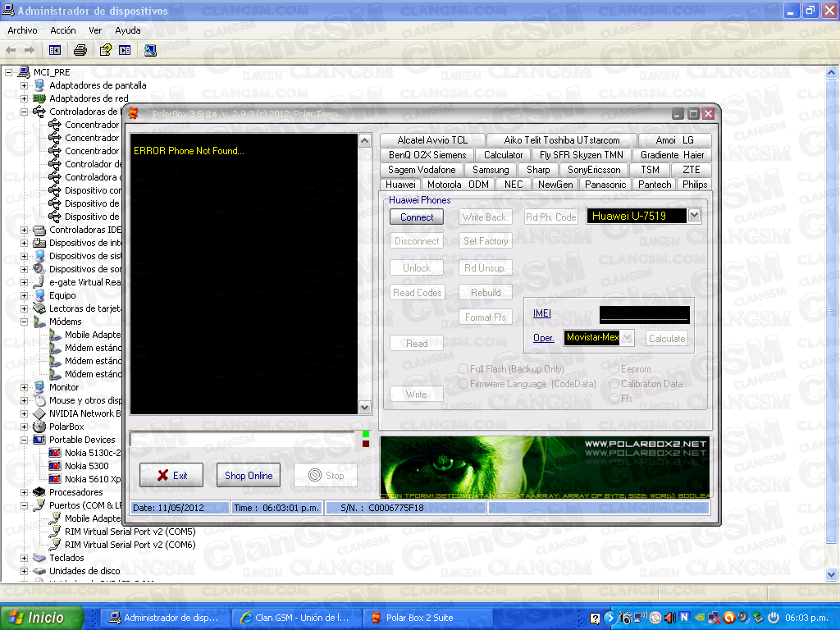Select the Firmware Language (CodeData) radio button

coord(463,384)
